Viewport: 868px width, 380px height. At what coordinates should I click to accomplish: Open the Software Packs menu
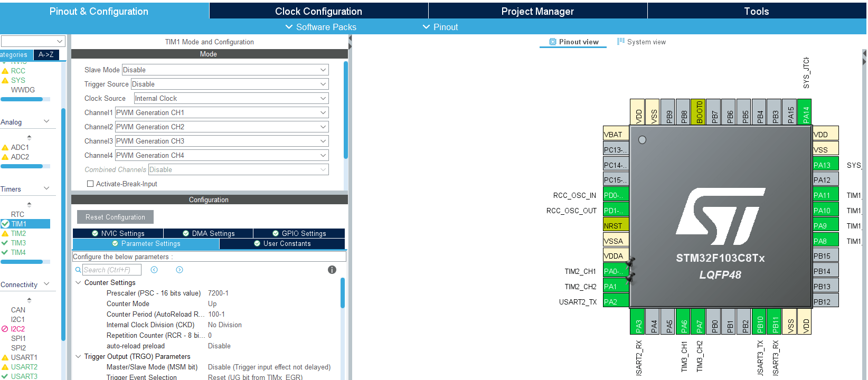pos(320,27)
